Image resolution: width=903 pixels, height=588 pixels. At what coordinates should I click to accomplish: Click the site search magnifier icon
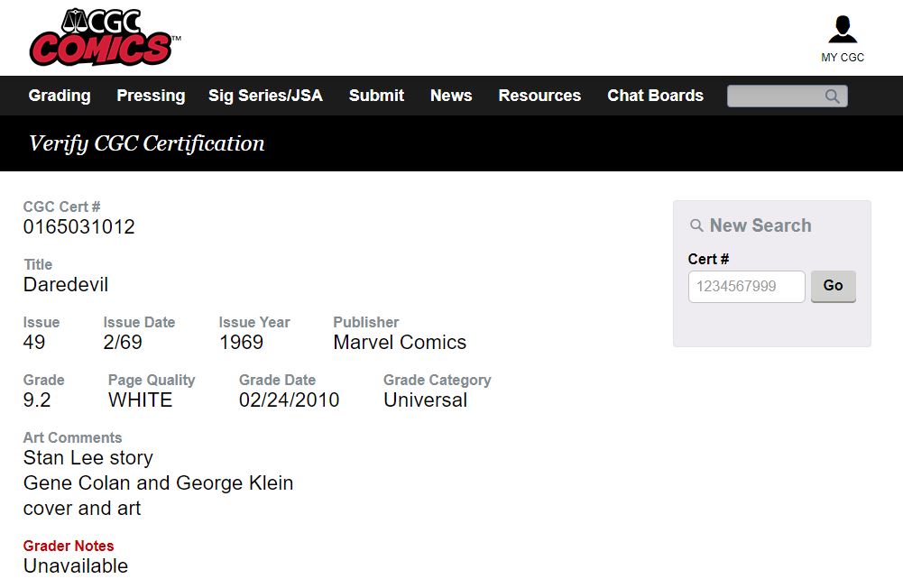(832, 96)
